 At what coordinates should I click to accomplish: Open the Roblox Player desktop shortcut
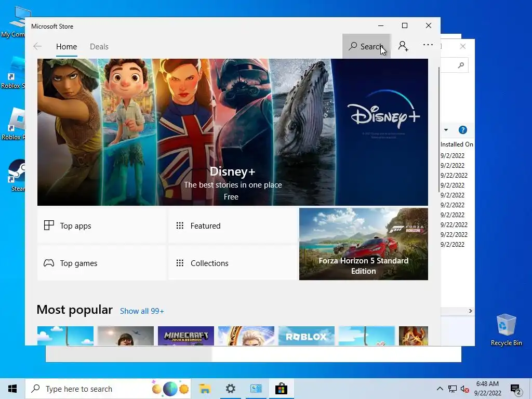tap(14, 124)
